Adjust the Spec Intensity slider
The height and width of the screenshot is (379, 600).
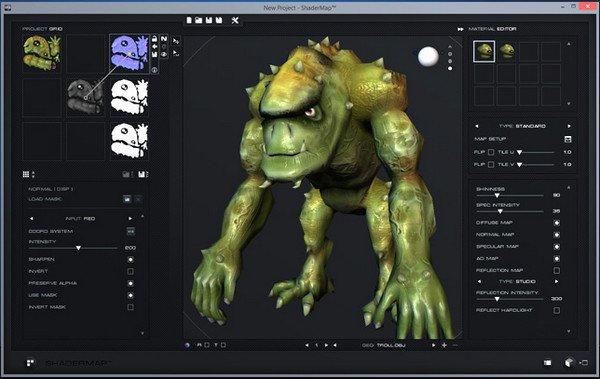click(510, 211)
